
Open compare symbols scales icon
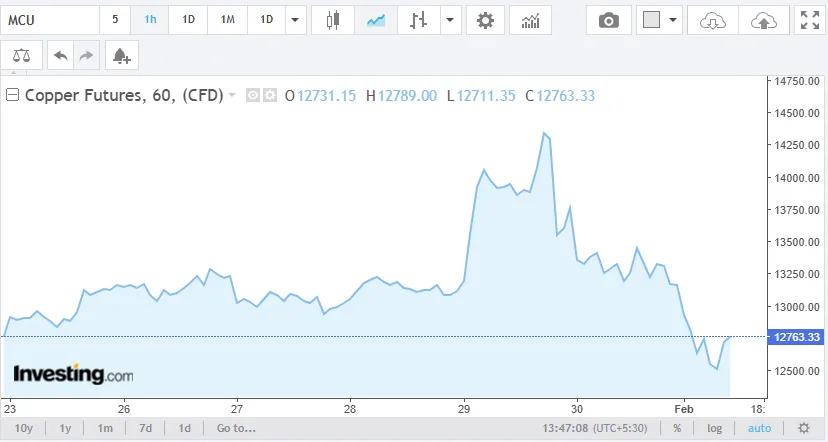click(x=22, y=55)
